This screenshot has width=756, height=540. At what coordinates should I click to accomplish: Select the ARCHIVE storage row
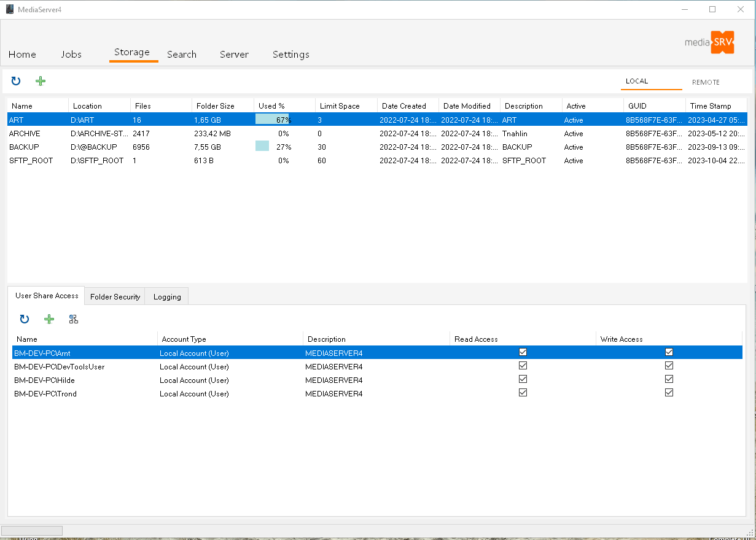coord(377,133)
